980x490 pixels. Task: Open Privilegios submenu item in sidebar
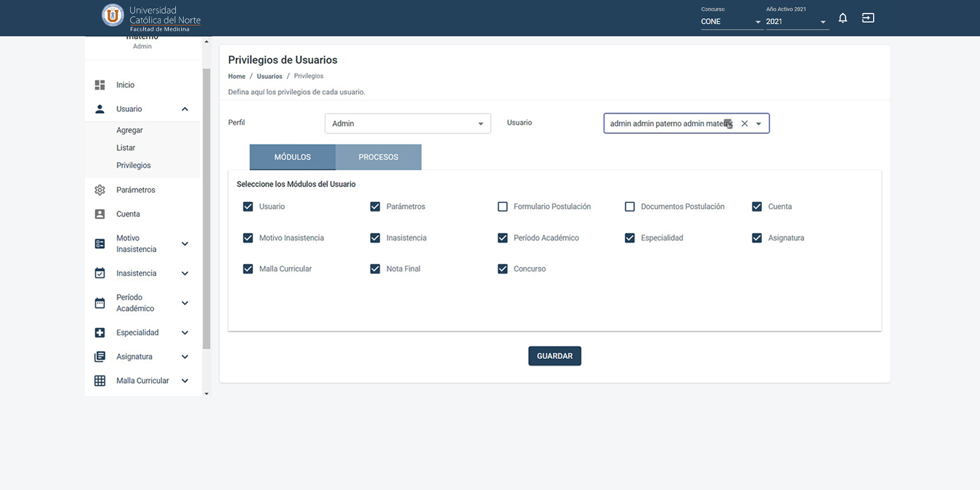[133, 165]
